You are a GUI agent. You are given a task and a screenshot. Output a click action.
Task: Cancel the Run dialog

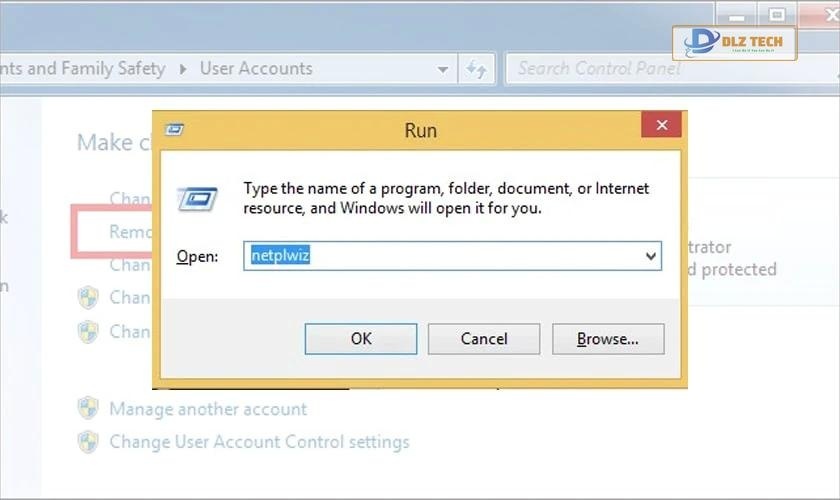(484, 339)
